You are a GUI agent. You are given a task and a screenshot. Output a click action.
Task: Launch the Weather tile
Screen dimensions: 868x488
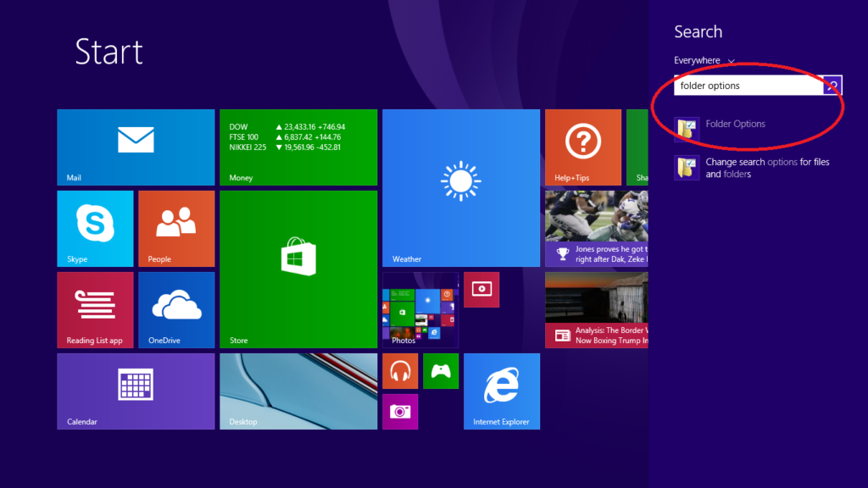click(x=461, y=188)
